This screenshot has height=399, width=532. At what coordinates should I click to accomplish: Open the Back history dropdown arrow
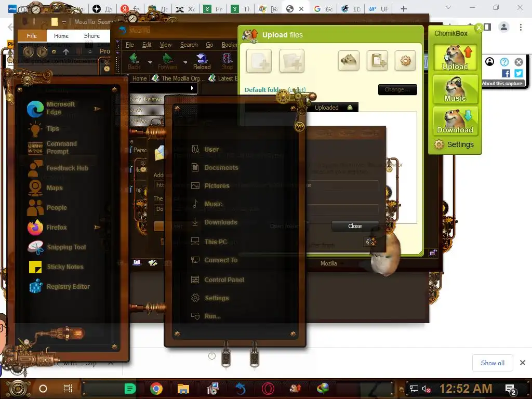[150, 62]
